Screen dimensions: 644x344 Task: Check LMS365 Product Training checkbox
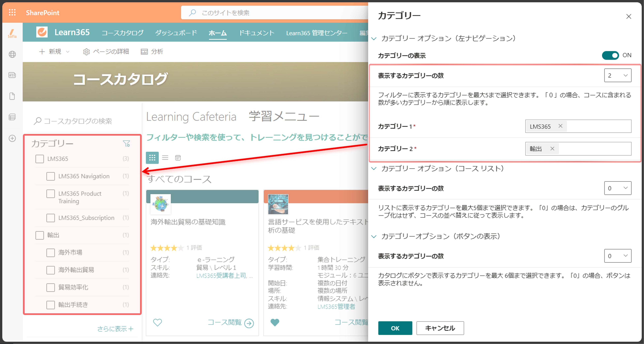pyautogui.click(x=50, y=194)
